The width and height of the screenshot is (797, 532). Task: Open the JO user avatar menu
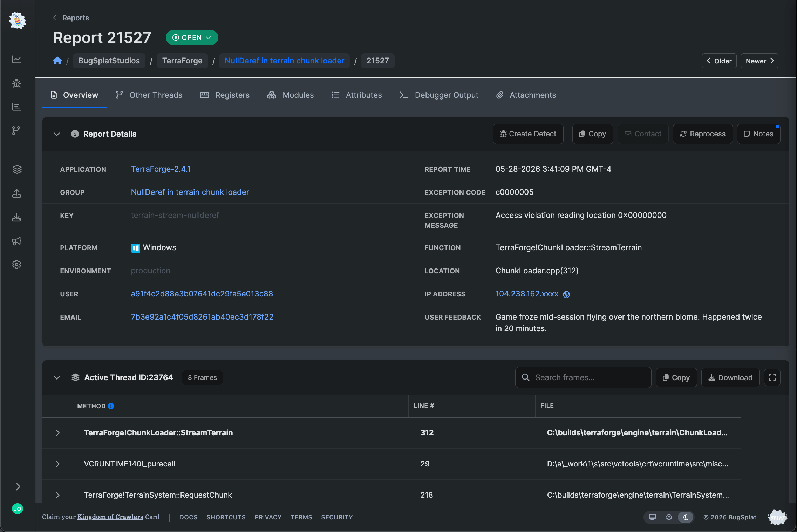[18, 509]
